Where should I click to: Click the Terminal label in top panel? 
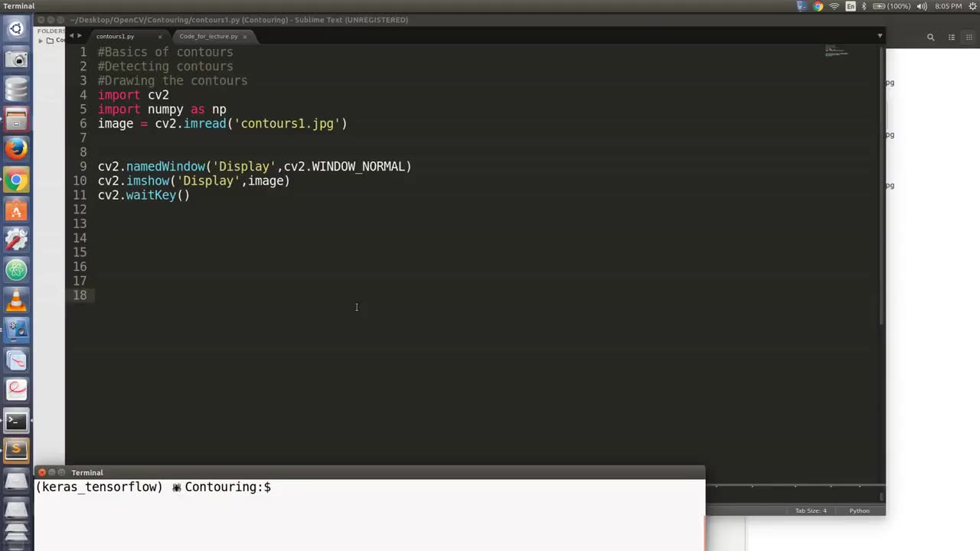18,6
